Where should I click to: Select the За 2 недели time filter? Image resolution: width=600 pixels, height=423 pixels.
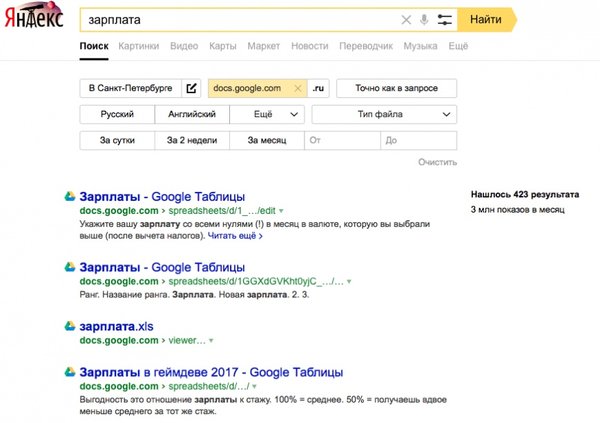click(192, 140)
